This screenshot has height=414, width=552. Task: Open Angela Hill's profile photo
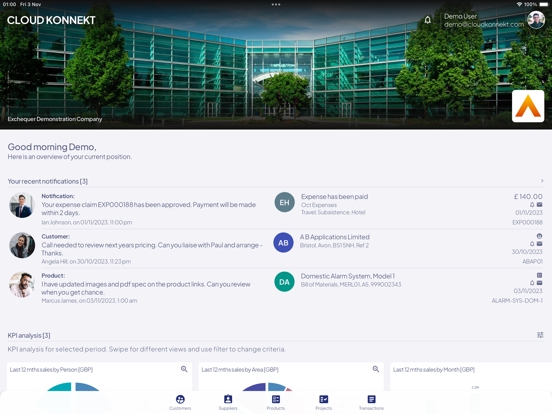point(22,245)
